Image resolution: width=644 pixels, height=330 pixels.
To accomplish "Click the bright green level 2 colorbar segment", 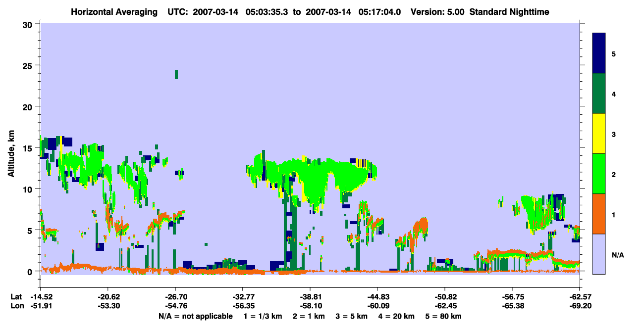I will [599, 174].
